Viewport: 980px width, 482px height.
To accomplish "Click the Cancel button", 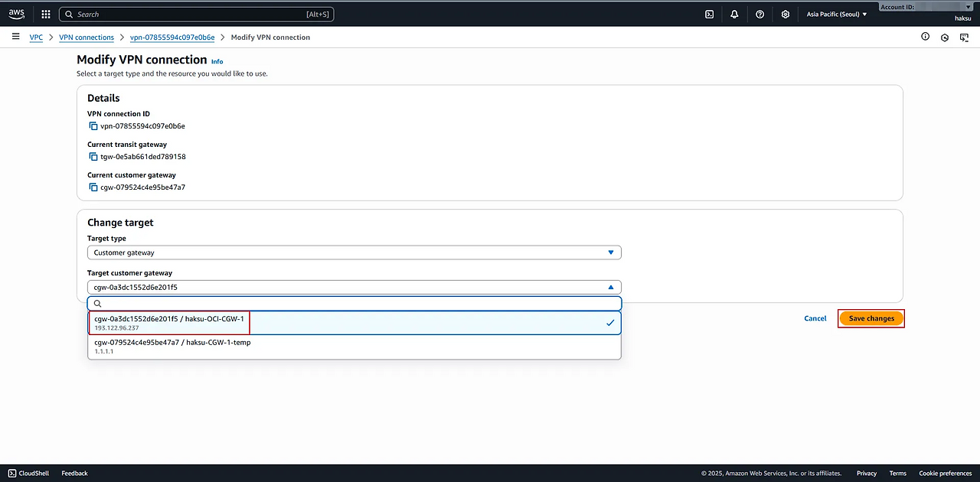I will (815, 318).
